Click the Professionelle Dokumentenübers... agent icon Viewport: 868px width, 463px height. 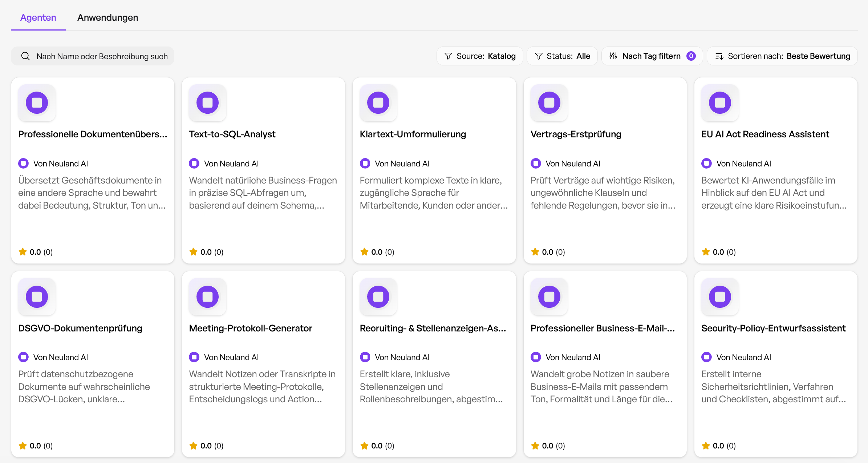[37, 103]
